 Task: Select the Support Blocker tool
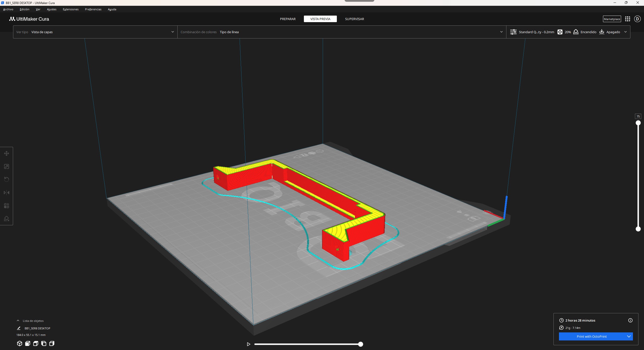(x=7, y=219)
